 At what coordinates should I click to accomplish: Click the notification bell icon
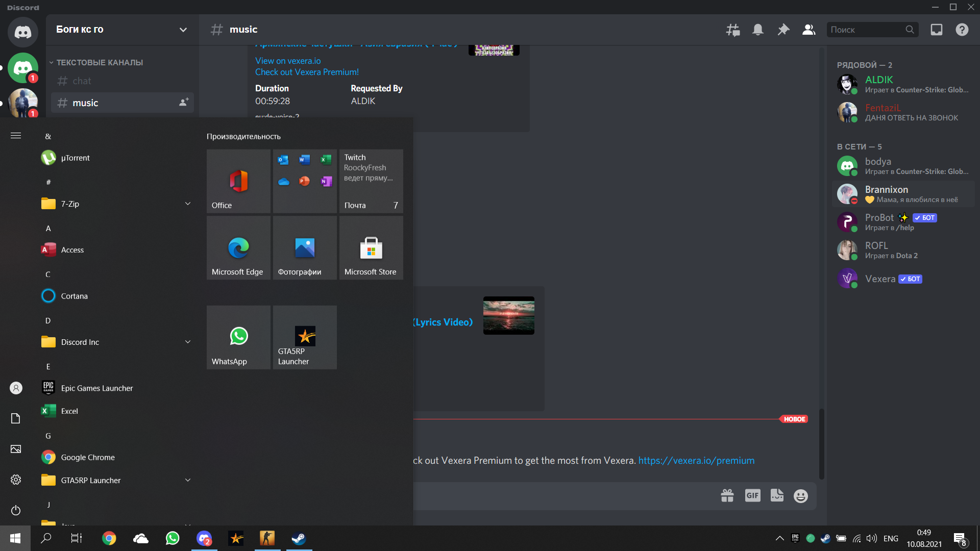[x=758, y=30]
